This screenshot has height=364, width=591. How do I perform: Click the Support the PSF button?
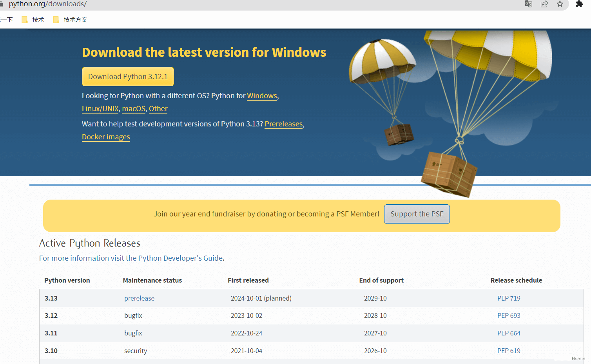tap(417, 214)
